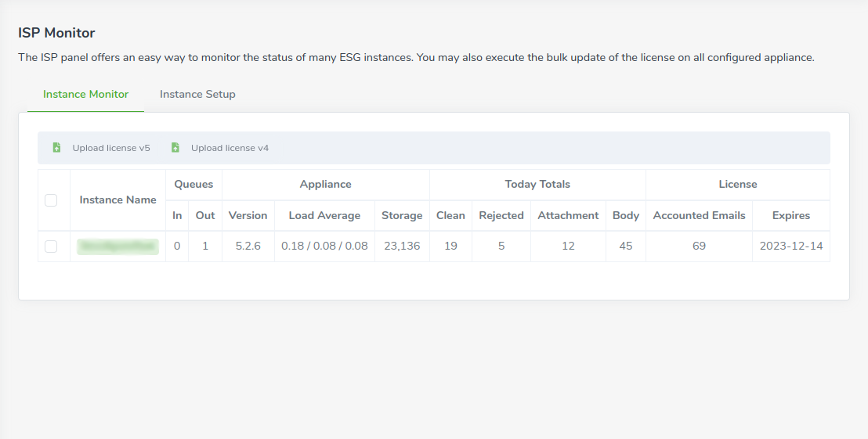Click the Out queue value 1
This screenshot has width=868, height=439.
point(204,246)
